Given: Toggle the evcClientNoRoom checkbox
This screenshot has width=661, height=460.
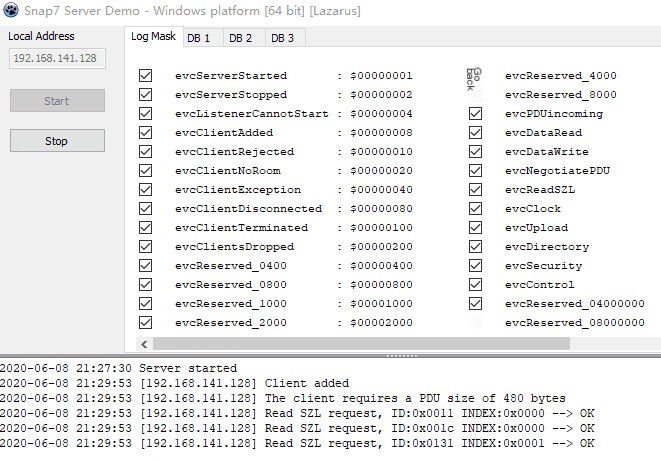Looking at the screenshot, I should pos(145,170).
